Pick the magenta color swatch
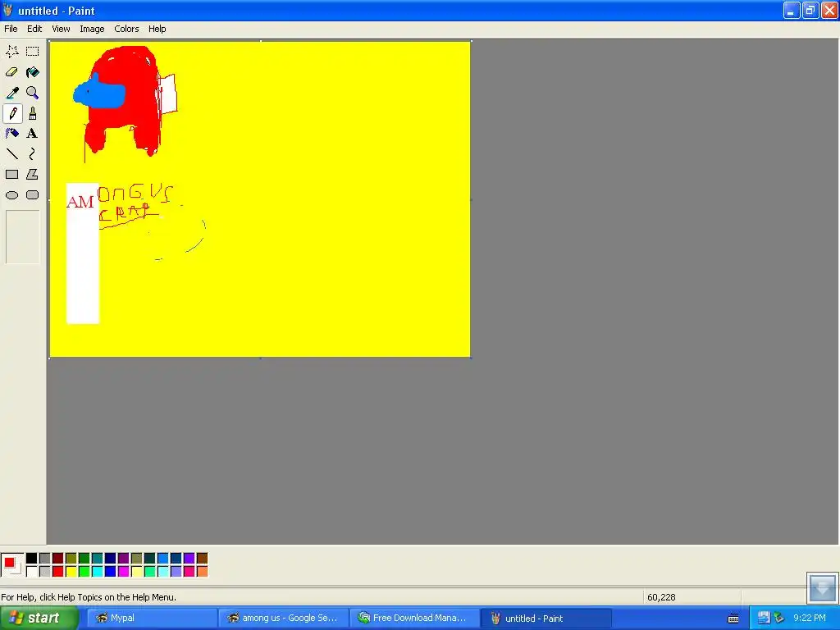This screenshot has height=630, width=840. click(123, 572)
